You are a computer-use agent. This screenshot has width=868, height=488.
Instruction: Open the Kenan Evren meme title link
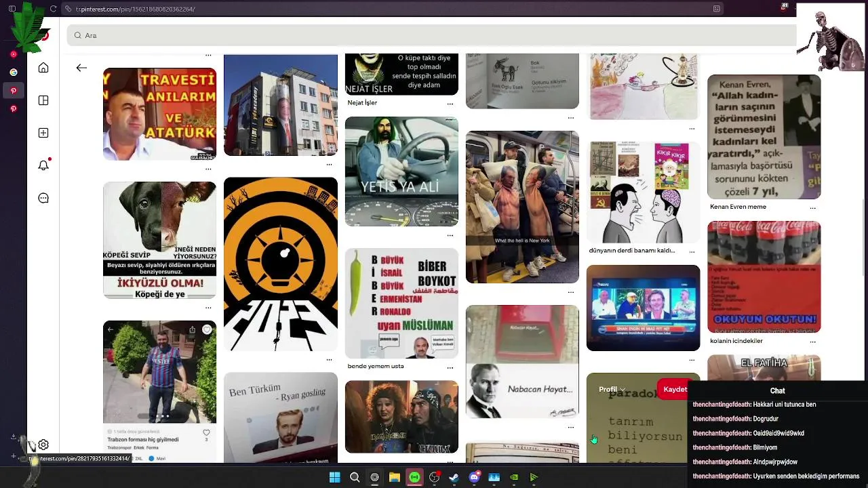(738, 207)
